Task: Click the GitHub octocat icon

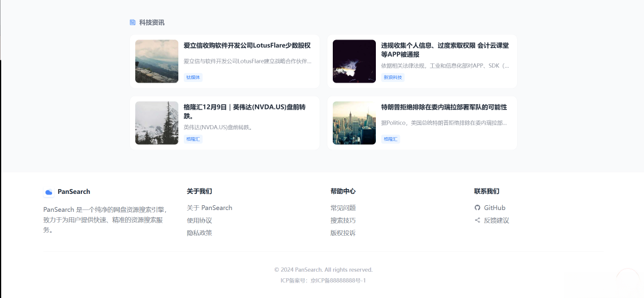Action: click(x=477, y=208)
